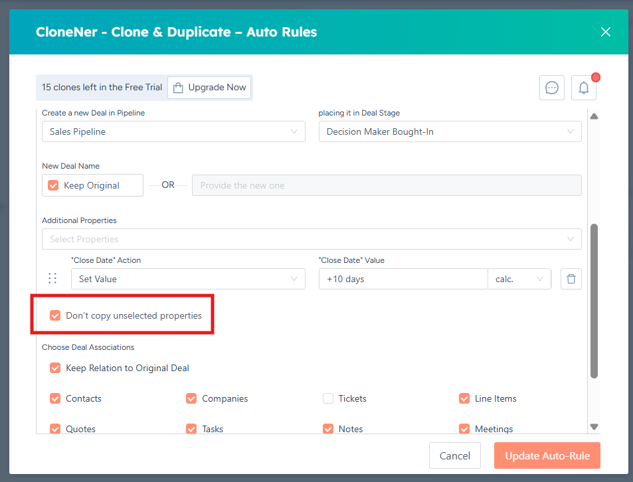Open the Select Properties dropdown
Screen dimensions: 633x482
pyautogui.click(x=312, y=239)
